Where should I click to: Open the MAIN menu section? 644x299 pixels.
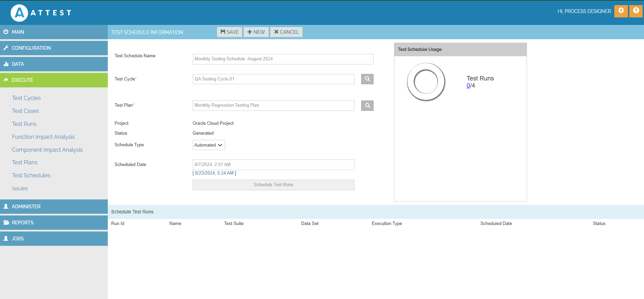click(54, 32)
